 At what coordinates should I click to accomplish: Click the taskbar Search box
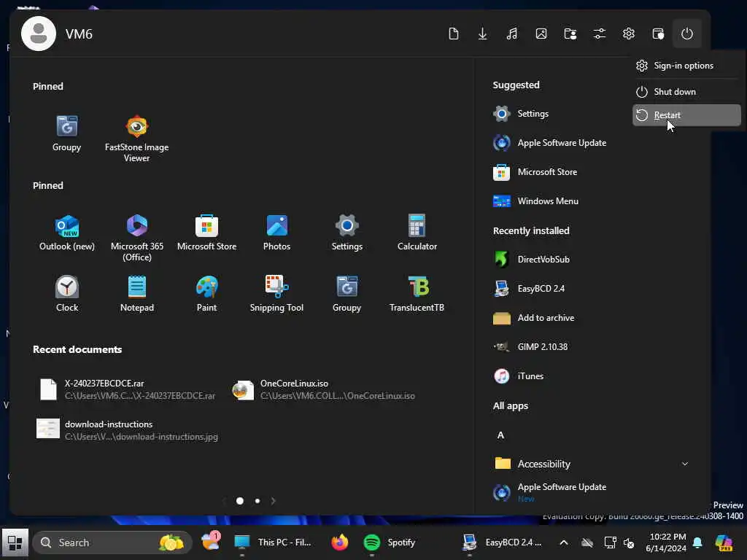pyautogui.click(x=112, y=542)
